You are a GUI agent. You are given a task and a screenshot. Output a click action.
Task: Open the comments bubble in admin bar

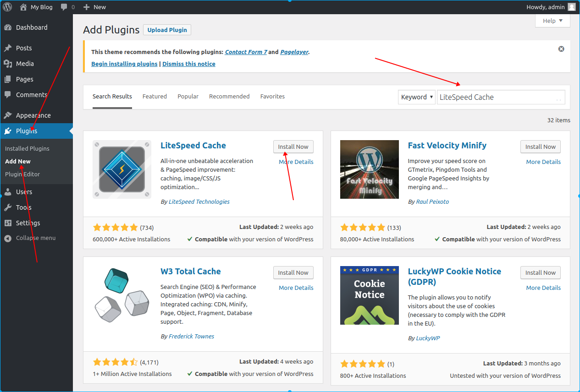coord(67,7)
